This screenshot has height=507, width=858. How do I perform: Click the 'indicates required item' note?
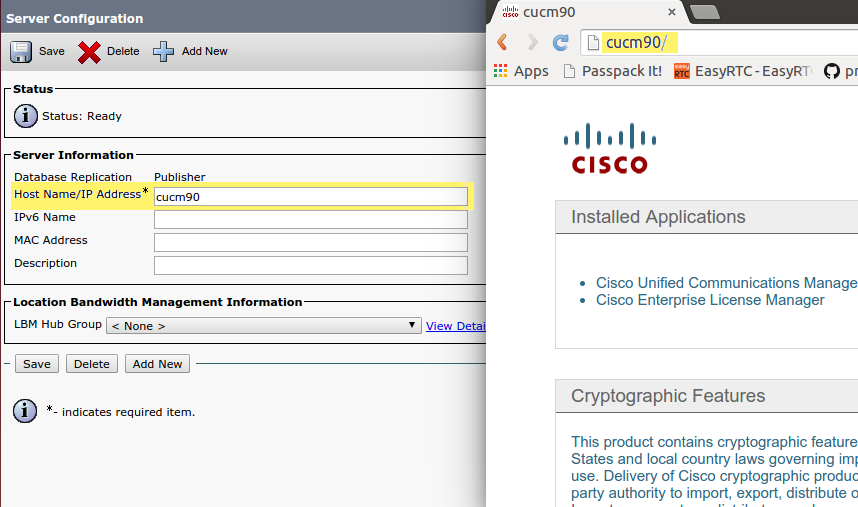pos(121,411)
